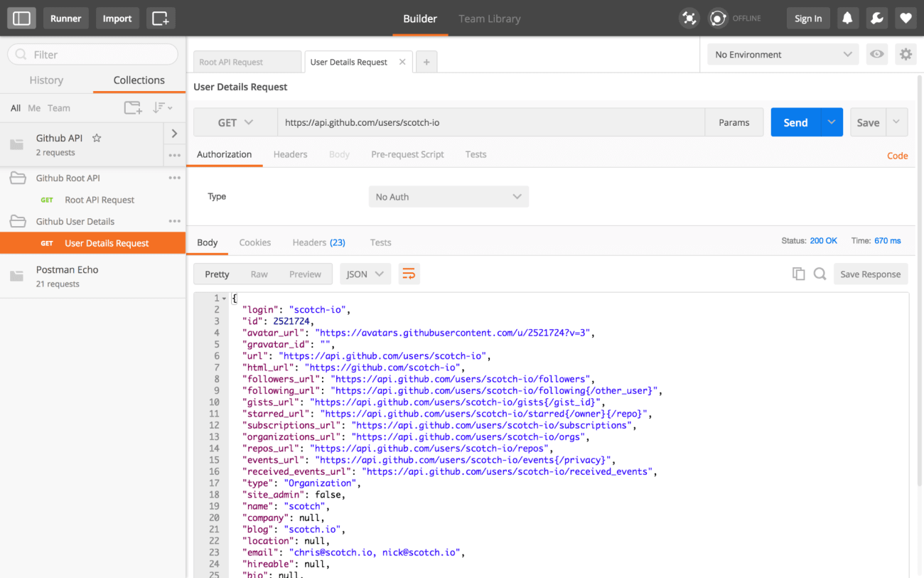Open the Pre-request Script tab
Image resolution: width=924 pixels, height=578 pixels.
point(407,154)
